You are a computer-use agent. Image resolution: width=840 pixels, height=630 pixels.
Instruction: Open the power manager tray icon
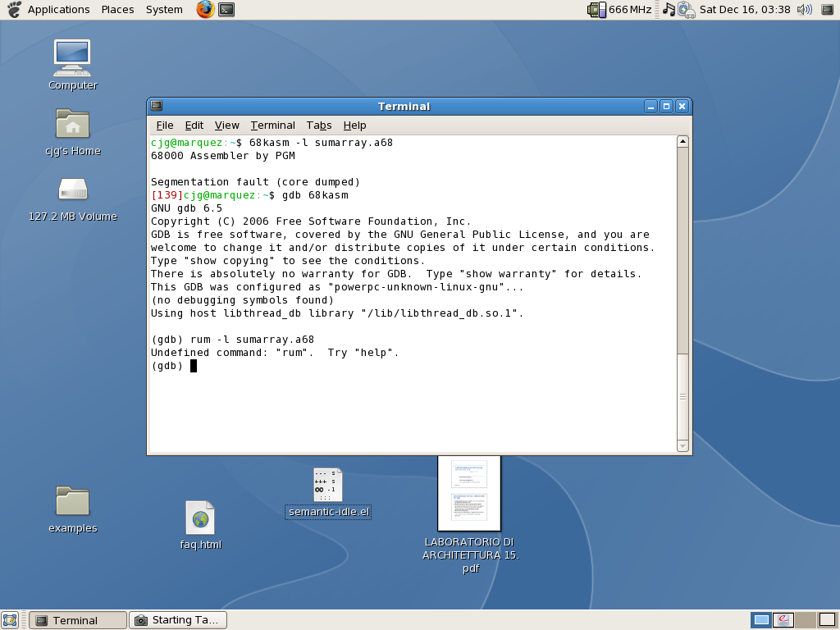(686, 10)
